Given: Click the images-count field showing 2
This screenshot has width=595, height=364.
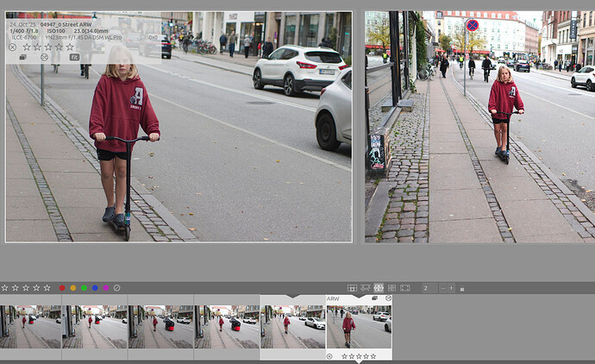Looking at the screenshot, I should tap(429, 288).
